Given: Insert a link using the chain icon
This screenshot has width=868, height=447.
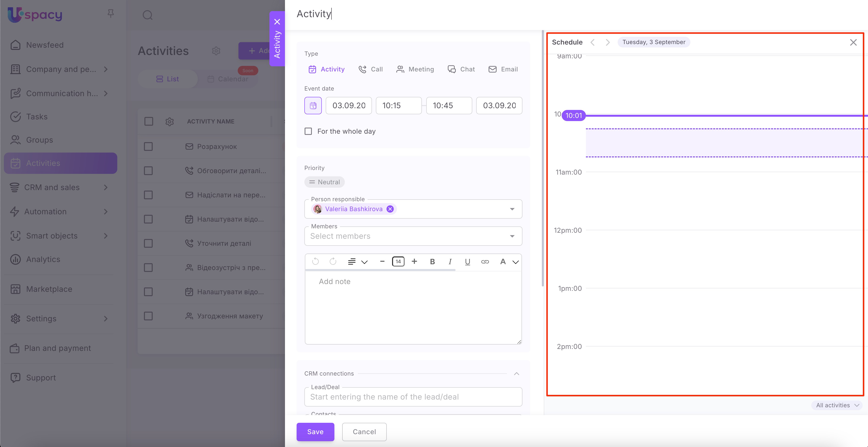Looking at the screenshot, I should pyautogui.click(x=485, y=262).
